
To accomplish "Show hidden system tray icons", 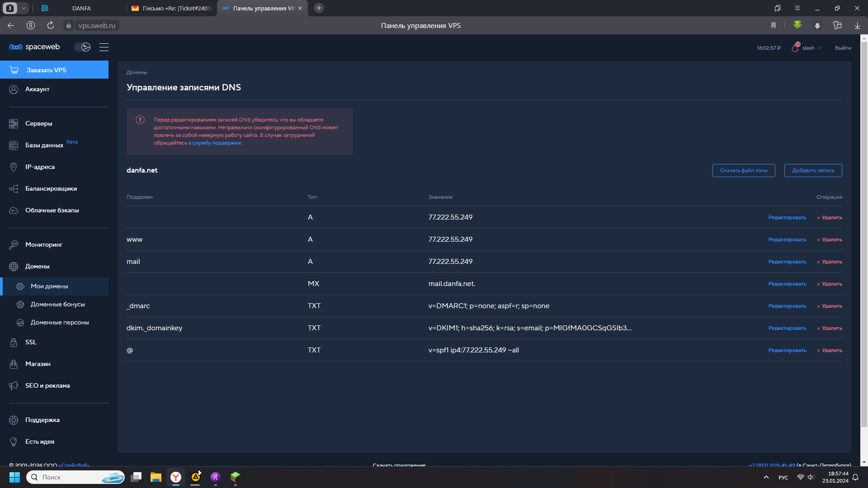I will [x=766, y=477].
